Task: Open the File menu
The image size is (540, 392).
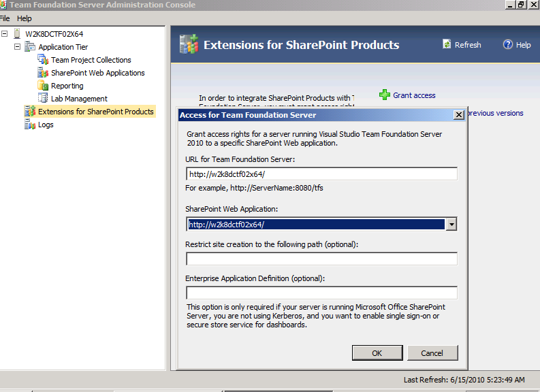Action: coord(5,18)
